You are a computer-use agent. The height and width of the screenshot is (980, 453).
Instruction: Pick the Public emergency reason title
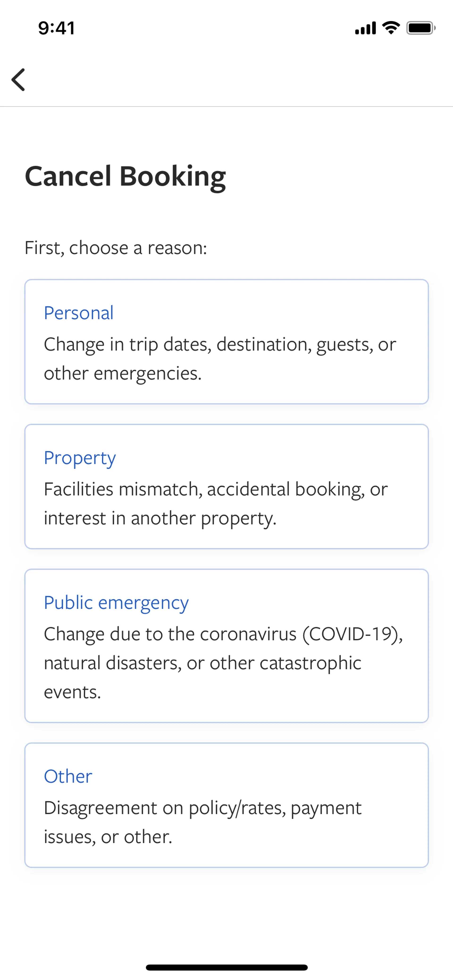pyautogui.click(x=116, y=603)
